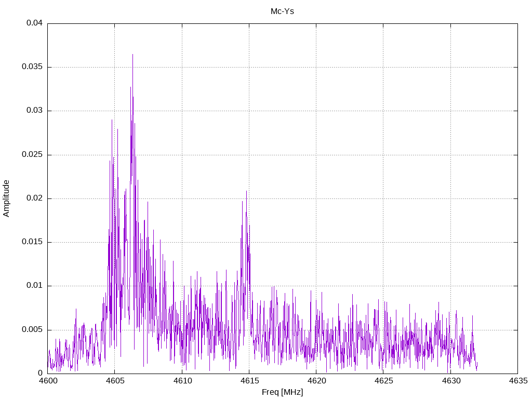Select the 4620 x-axis tick label
The width and height of the screenshot is (532, 399).
click(x=316, y=381)
